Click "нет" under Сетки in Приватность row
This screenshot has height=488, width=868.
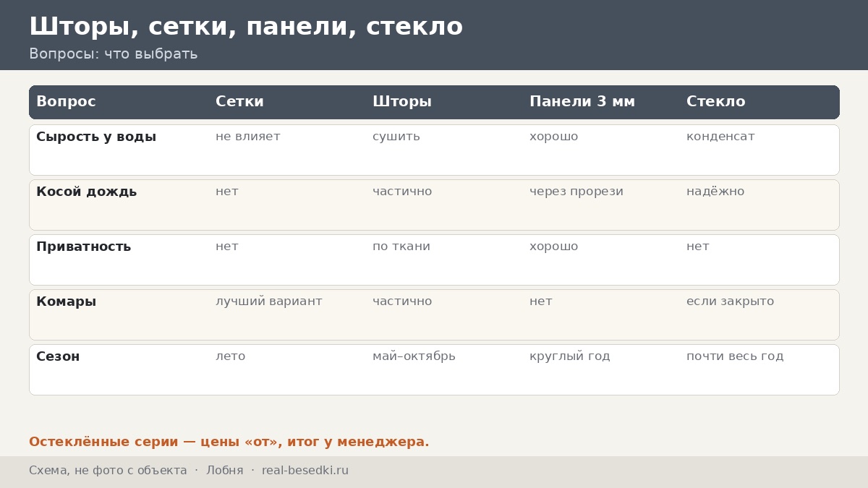[227, 247]
